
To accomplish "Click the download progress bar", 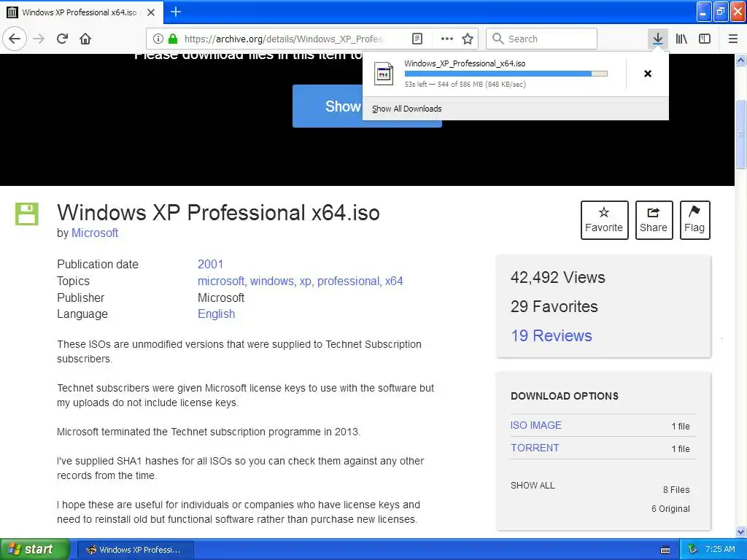I will 506,74.
